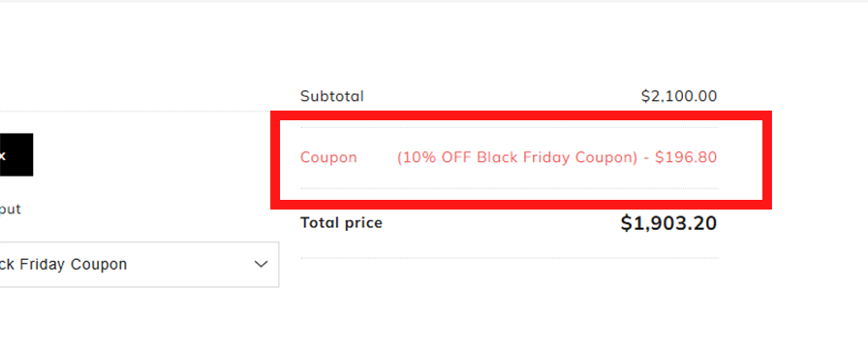Click the dotted line under the Coupon row

point(510,188)
